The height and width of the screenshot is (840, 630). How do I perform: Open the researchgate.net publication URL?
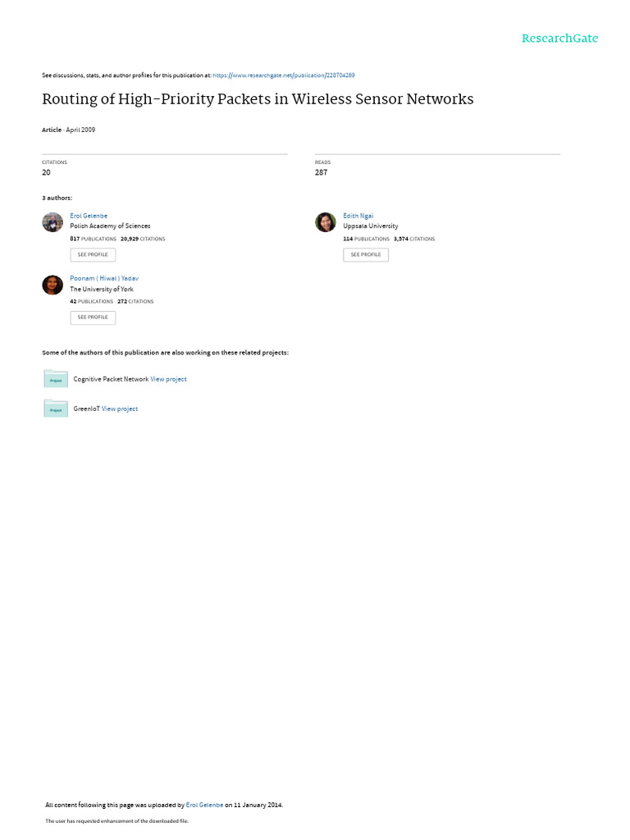[x=283, y=75]
